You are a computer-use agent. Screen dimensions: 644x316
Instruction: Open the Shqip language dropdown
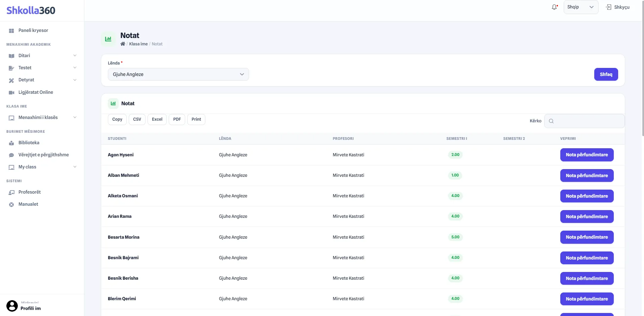[x=581, y=7]
